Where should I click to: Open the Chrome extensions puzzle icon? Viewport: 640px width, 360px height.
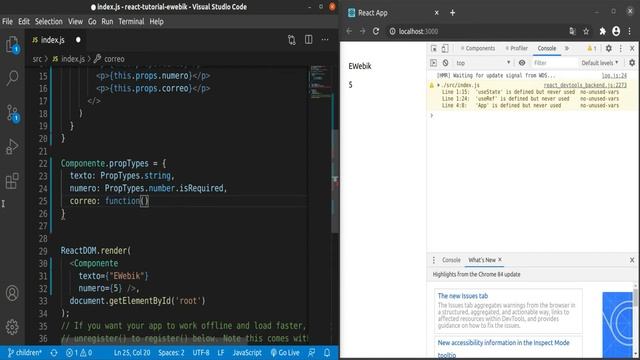pyautogui.click(x=602, y=31)
